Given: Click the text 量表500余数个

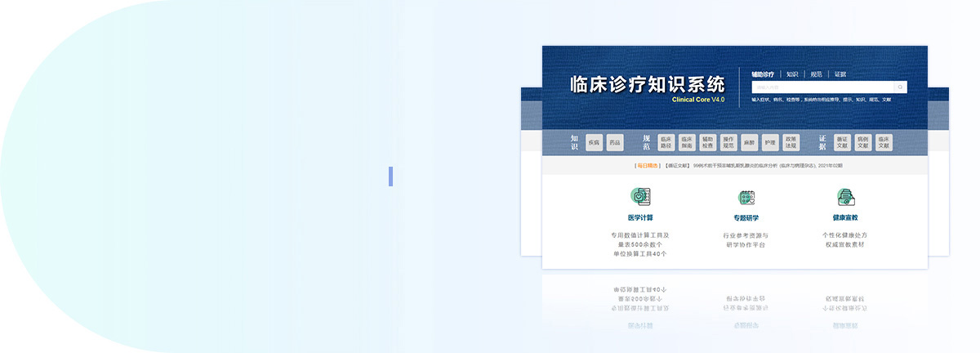Looking at the screenshot, I should pos(640,244).
